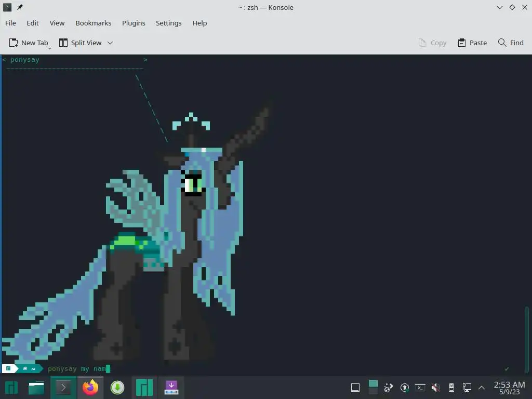Screen dimensions: 532x399
Task: Open the View menu
Action: (57, 23)
